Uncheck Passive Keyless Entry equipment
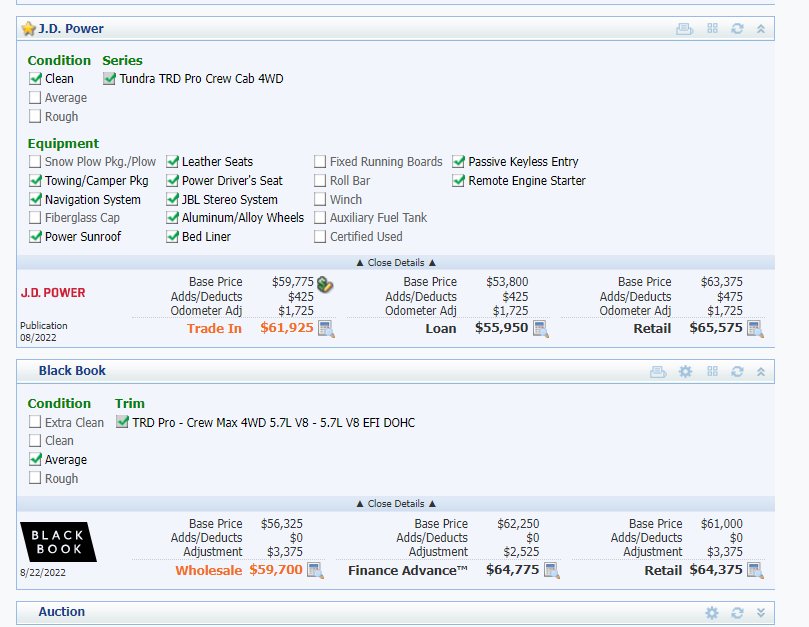 [x=458, y=162]
